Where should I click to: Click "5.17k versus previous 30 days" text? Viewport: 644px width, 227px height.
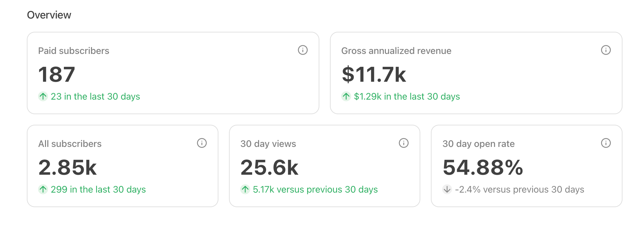315,189
